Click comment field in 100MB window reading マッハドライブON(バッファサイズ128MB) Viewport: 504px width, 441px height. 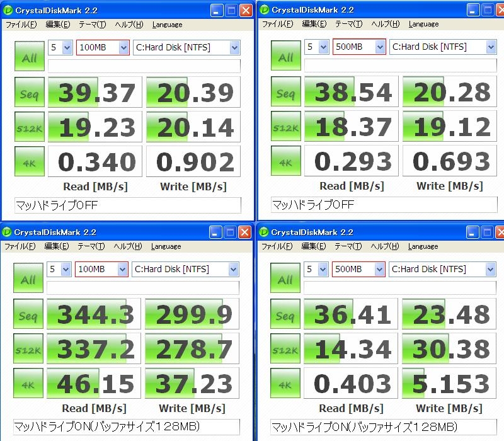(x=127, y=427)
